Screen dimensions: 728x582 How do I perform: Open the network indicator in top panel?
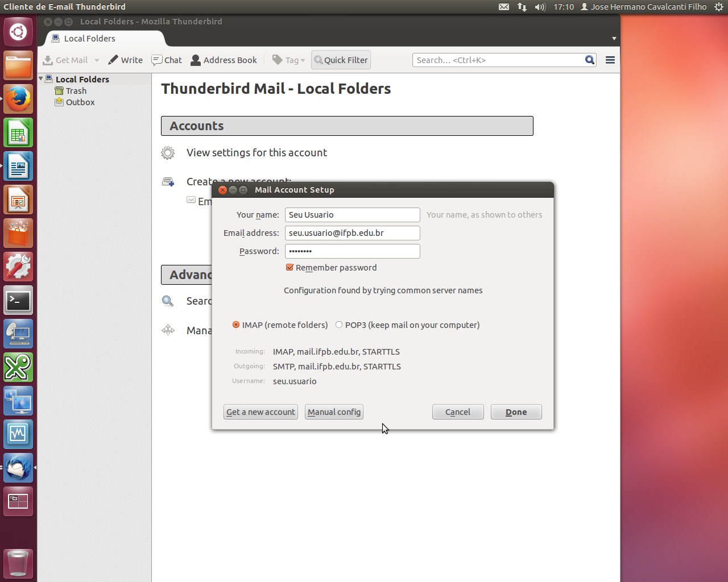point(522,7)
